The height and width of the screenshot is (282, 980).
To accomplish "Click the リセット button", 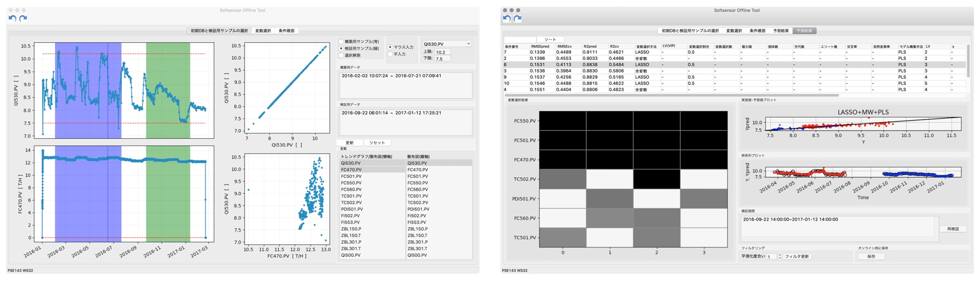I will 377,143.
